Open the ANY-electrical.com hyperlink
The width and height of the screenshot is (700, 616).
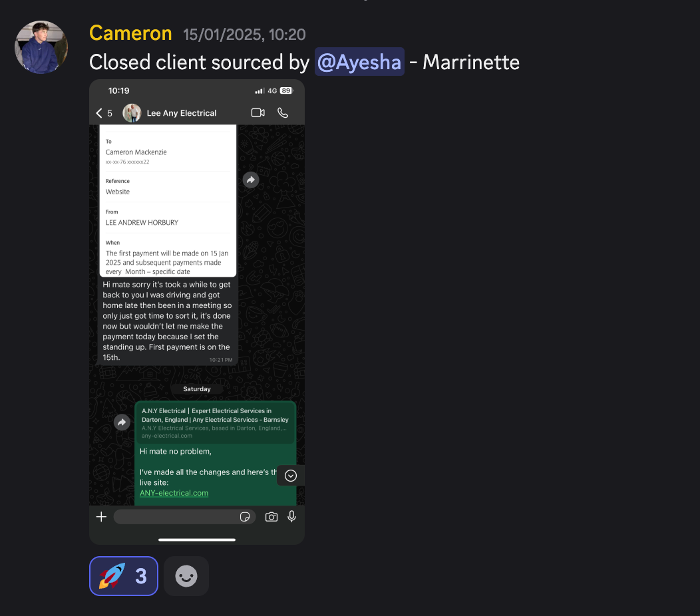point(174,493)
